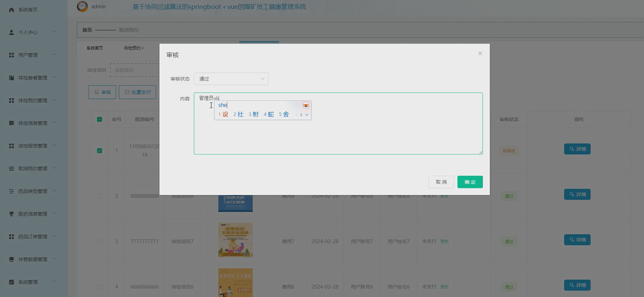Click the IME emoji face icon
Viewport: 644px width, 297px height.
tap(305, 105)
